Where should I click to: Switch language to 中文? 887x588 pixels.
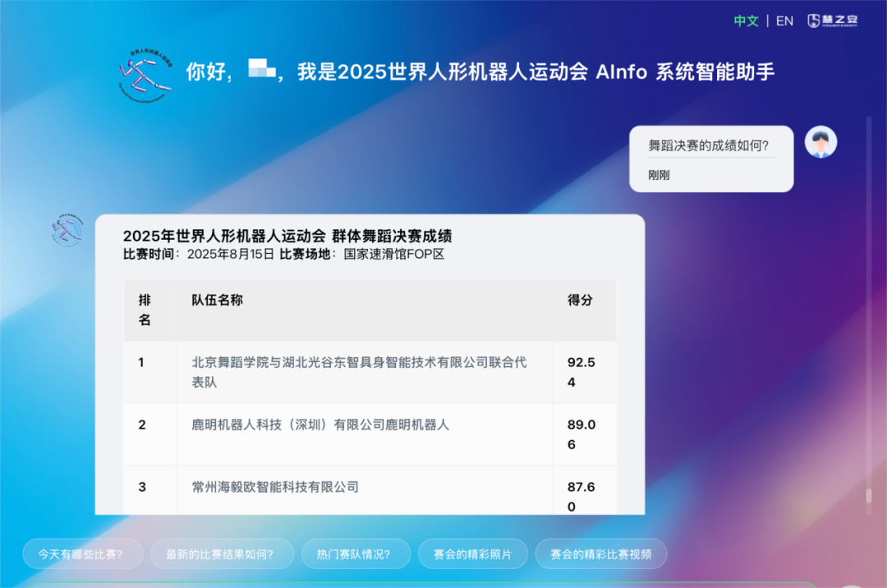(746, 21)
